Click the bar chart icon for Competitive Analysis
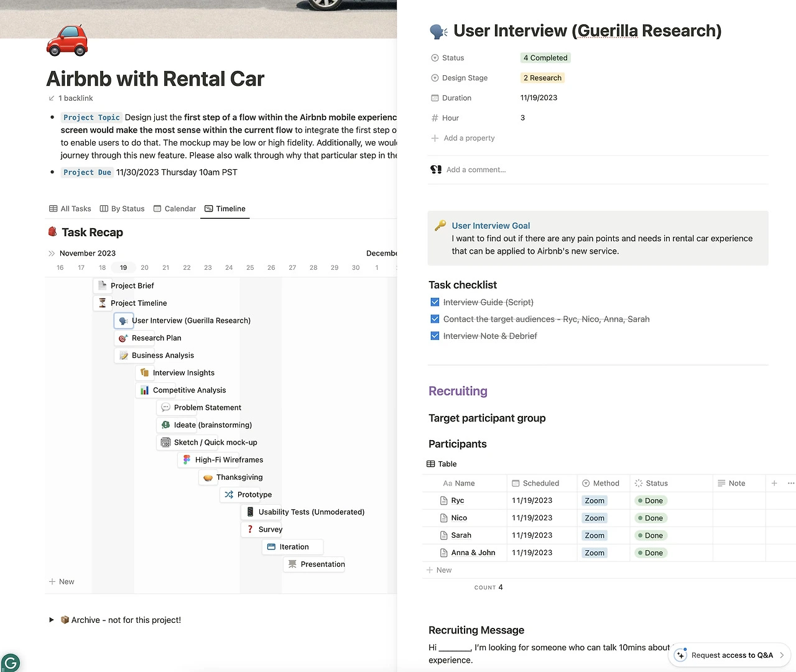This screenshot has height=672, width=796. pos(144,390)
